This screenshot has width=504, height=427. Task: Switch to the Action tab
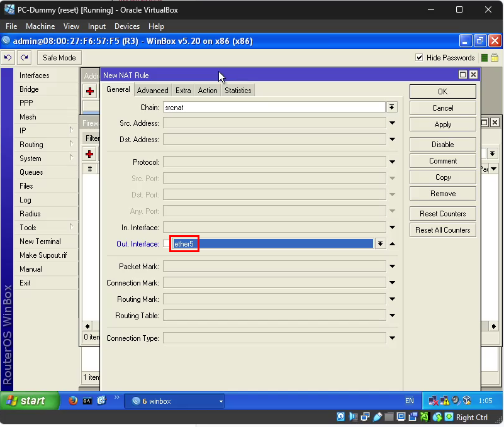208,91
